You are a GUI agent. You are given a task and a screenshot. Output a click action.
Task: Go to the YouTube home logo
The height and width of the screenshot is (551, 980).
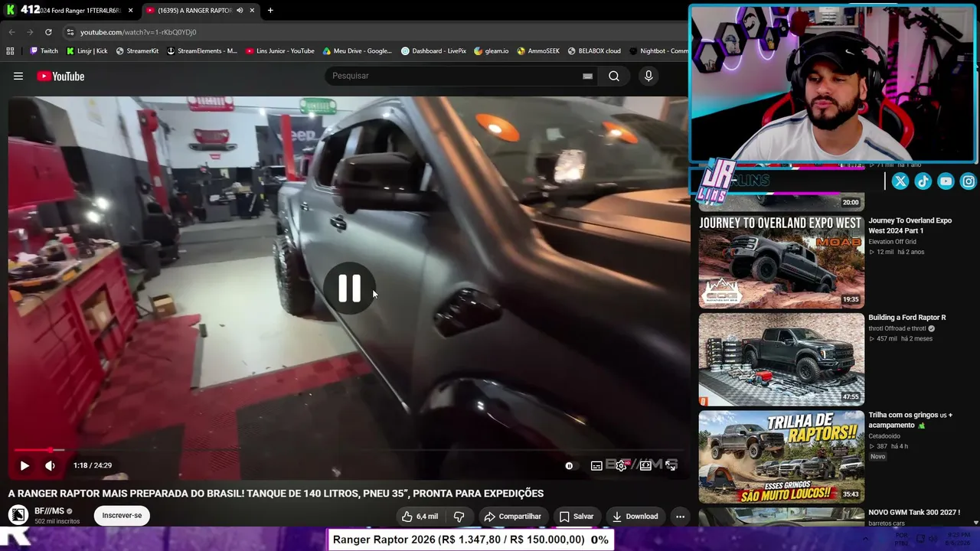click(x=60, y=76)
